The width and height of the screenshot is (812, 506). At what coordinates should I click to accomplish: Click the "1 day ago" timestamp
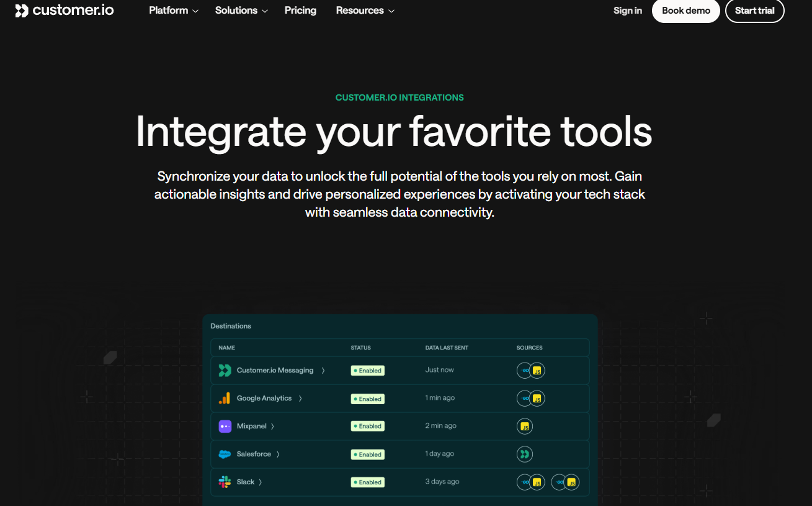(x=440, y=454)
